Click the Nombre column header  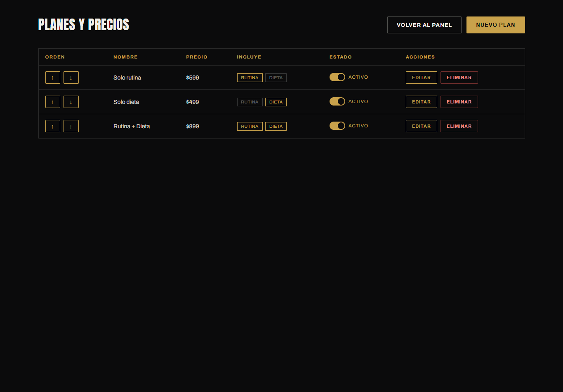pos(125,57)
